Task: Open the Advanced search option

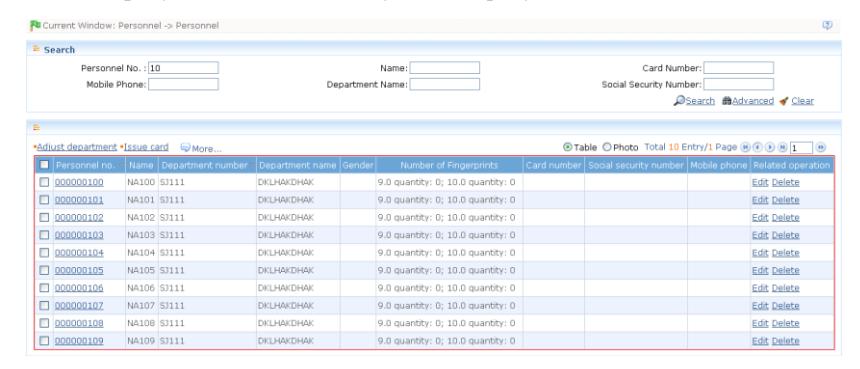Action: click(748, 101)
